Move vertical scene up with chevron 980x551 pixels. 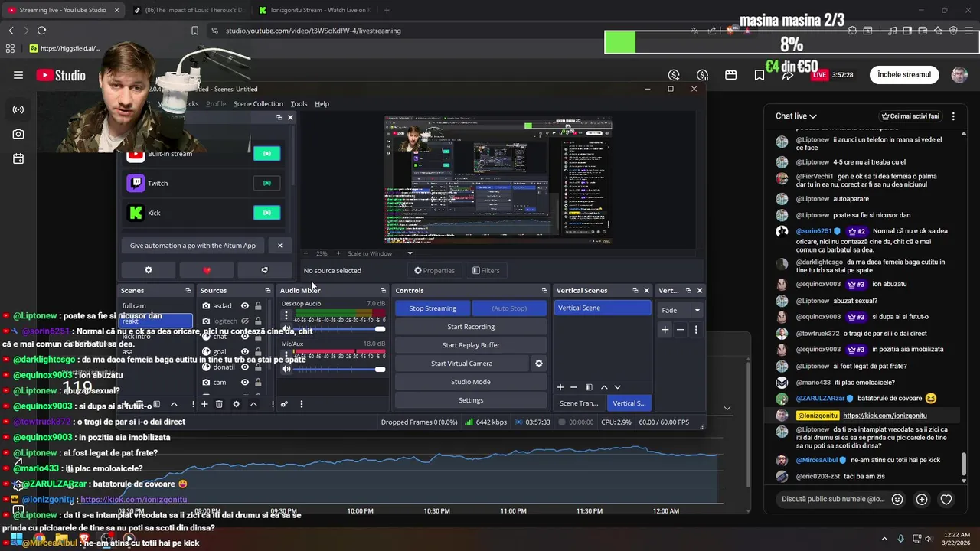[x=604, y=387]
